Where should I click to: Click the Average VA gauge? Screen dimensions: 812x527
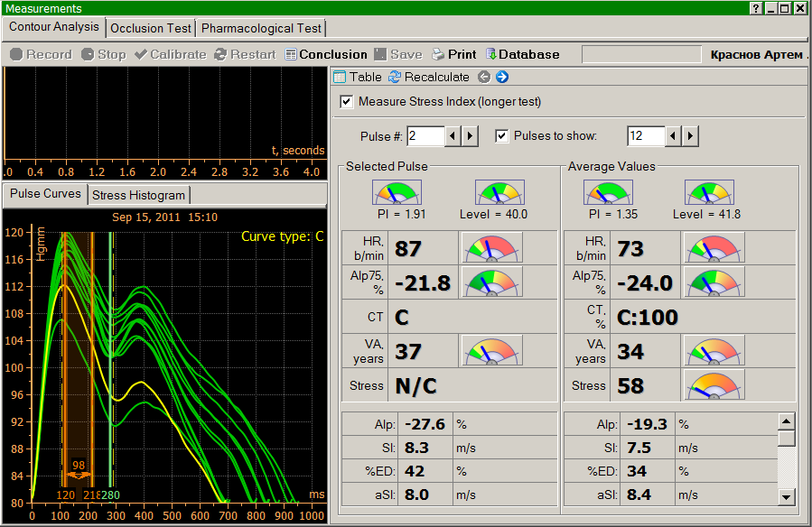[714, 351]
